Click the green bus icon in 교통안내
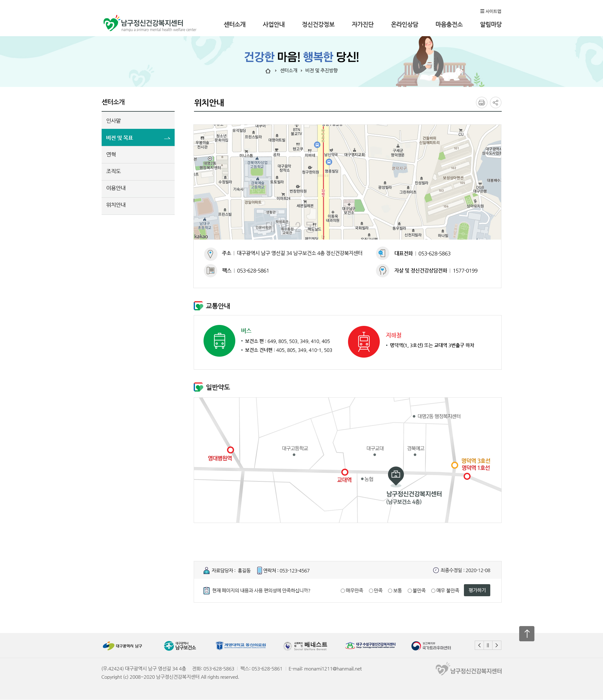Viewport: 603px width, 700px height. pyautogui.click(x=220, y=341)
